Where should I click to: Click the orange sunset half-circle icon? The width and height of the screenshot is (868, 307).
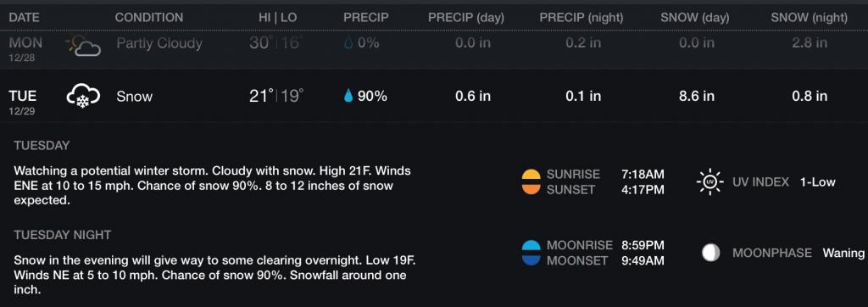click(x=531, y=189)
